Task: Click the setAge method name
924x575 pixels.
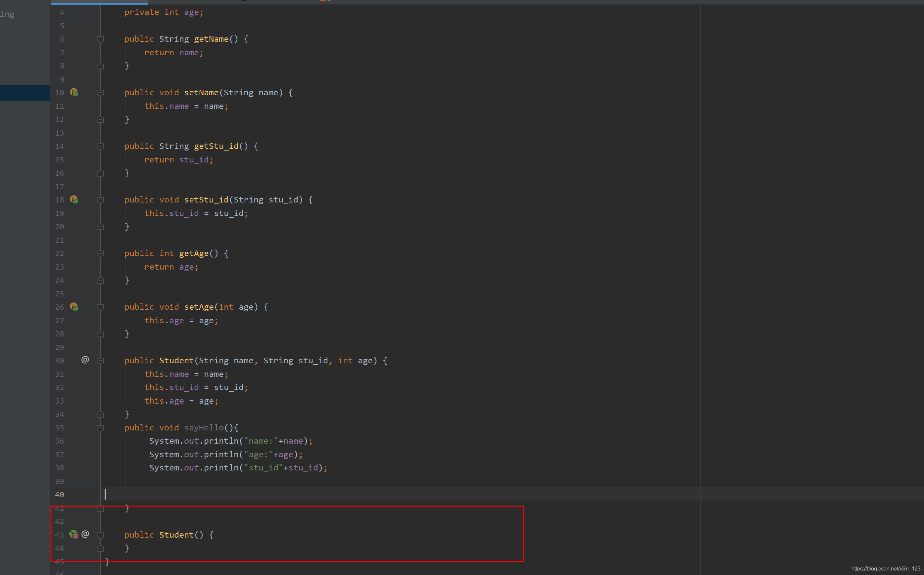Action: (199, 307)
